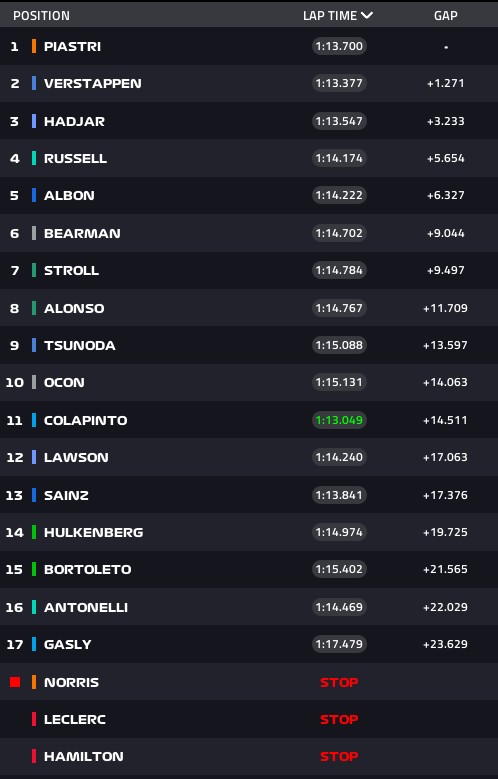Click the STOP status next to NORRIS

coord(339,683)
